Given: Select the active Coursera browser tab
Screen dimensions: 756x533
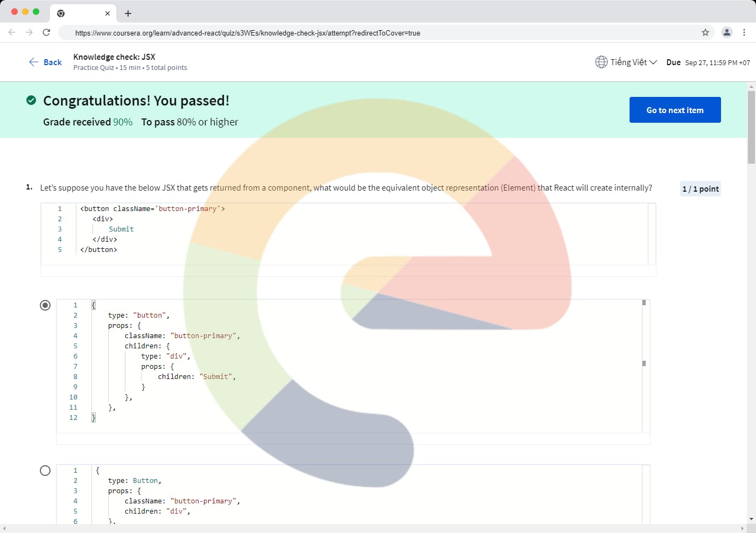Looking at the screenshot, I should pos(81,13).
